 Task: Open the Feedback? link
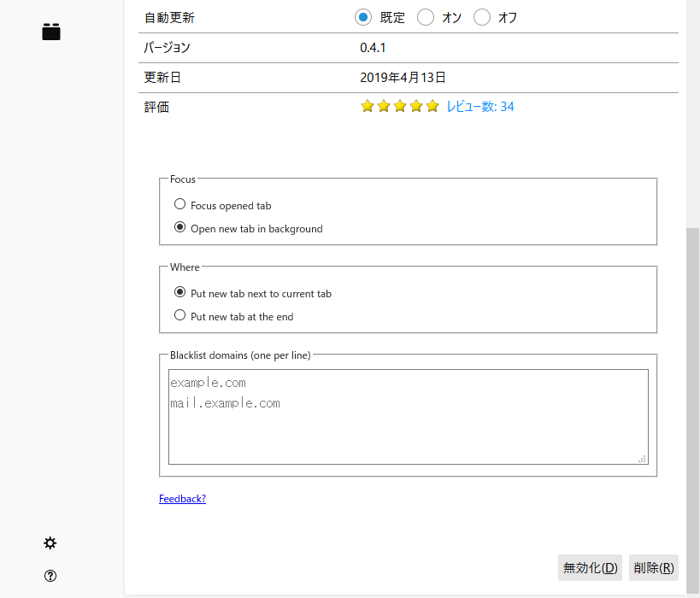182,499
